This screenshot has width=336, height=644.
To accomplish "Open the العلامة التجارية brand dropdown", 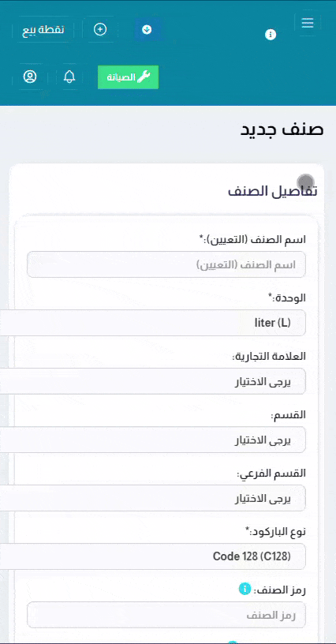I will pos(152,381).
